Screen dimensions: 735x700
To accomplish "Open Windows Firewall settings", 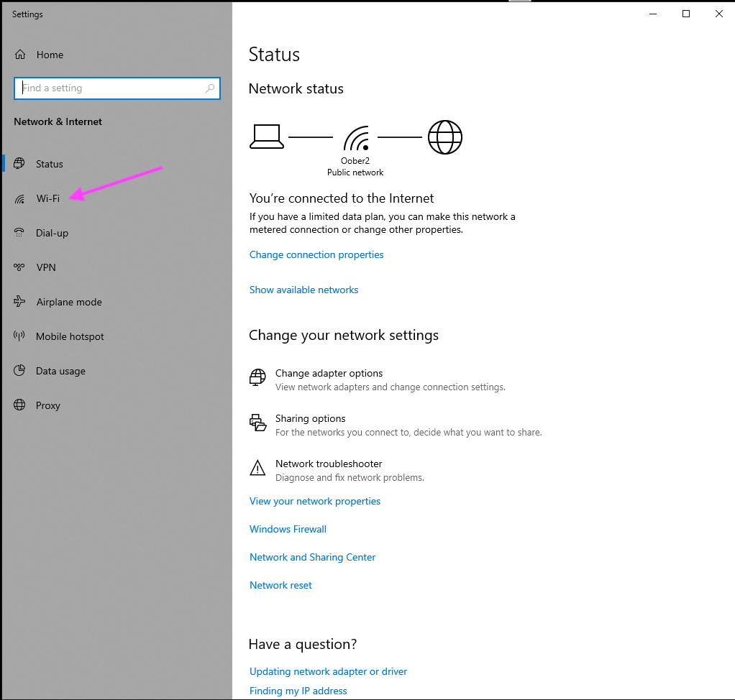I will click(x=288, y=529).
